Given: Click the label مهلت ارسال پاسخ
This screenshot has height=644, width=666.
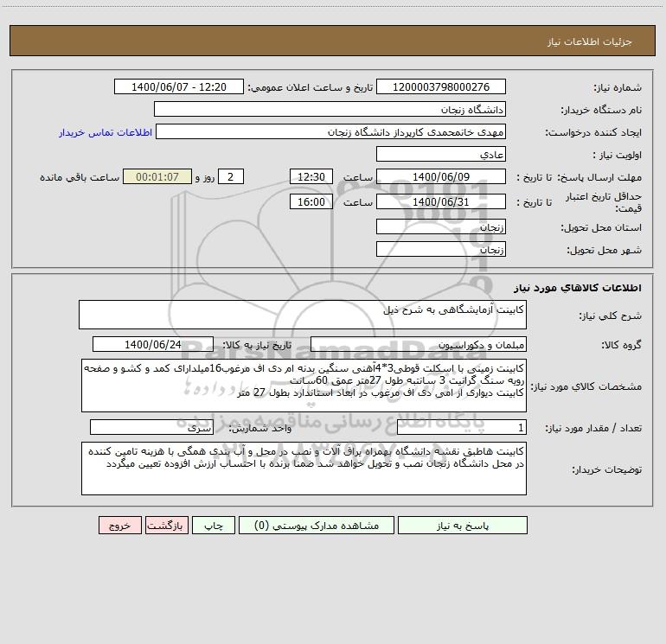Looking at the screenshot, I should point(599,177).
